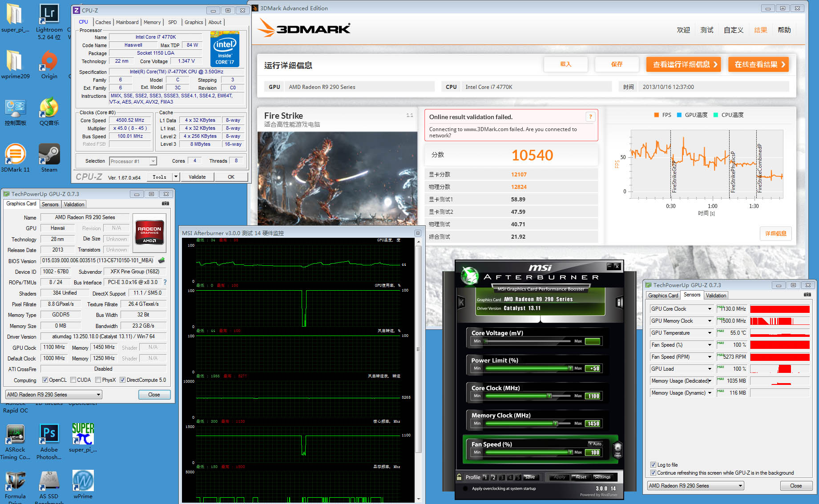Viewport: 819px width, 504px height.
Task: Toggle Continue refreshing in background checkbox
Action: coord(653,473)
